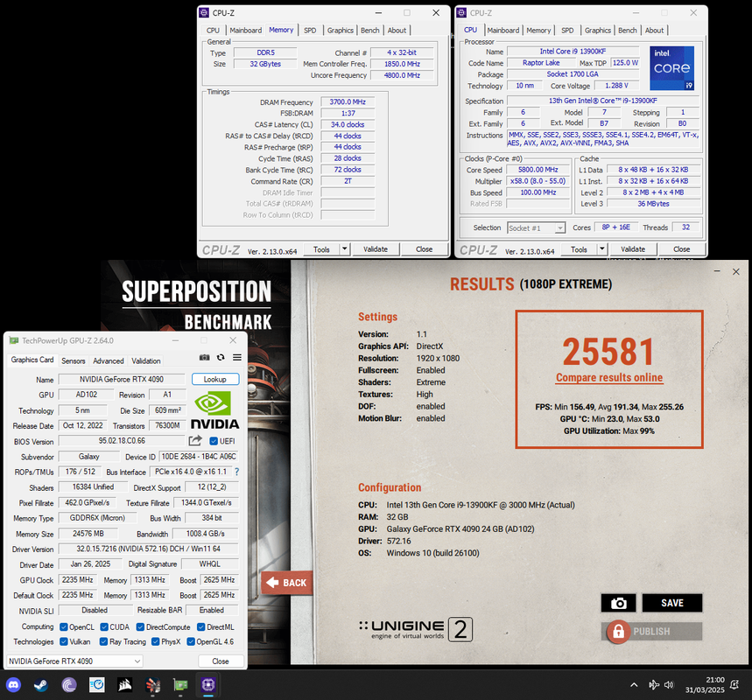Click Close button in GPU-Z
The image size is (752, 700).
(x=221, y=661)
